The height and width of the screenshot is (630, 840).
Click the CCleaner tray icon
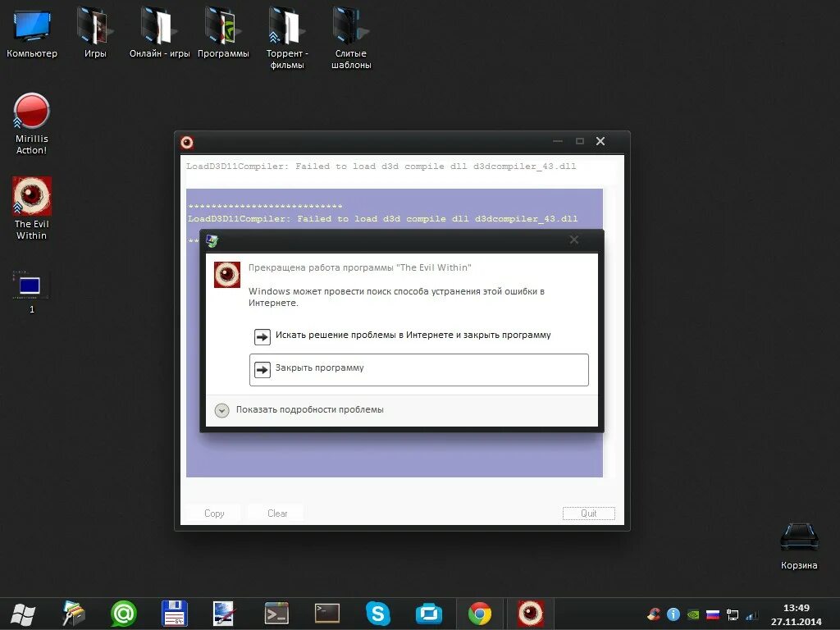(x=654, y=614)
